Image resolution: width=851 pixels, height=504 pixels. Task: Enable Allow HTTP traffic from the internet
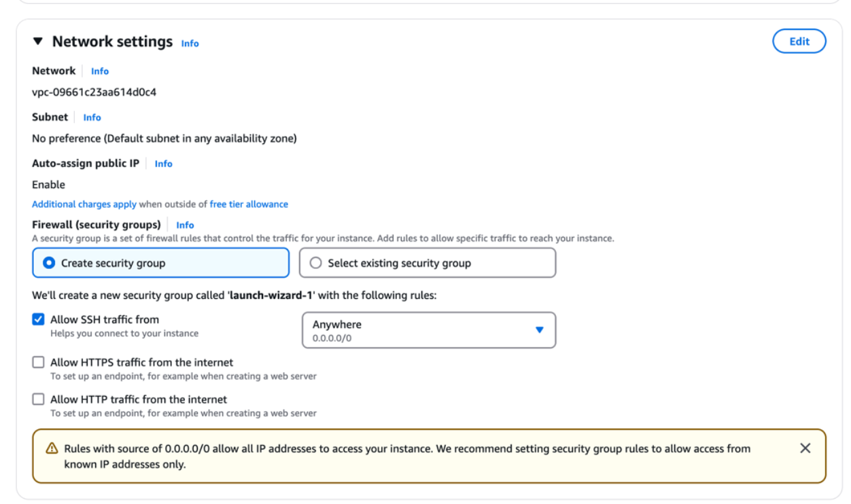tap(39, 399)
